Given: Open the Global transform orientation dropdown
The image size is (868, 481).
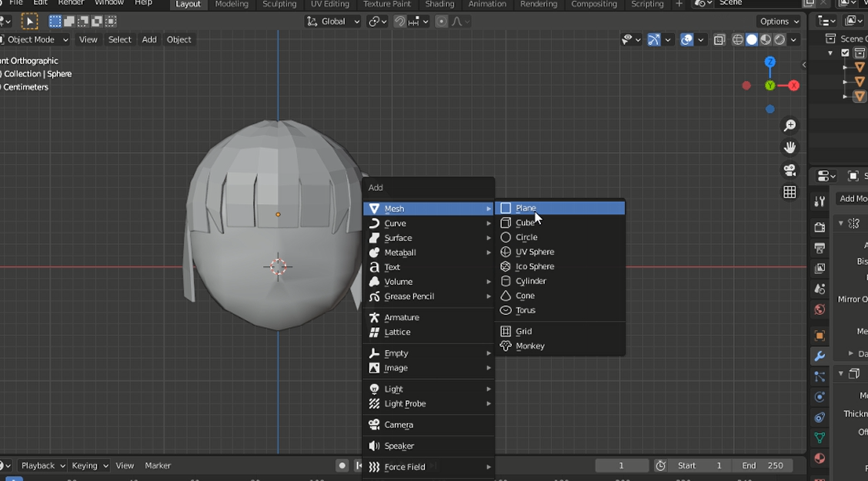Looking at the screenshot, I should (x=333, y=22).
